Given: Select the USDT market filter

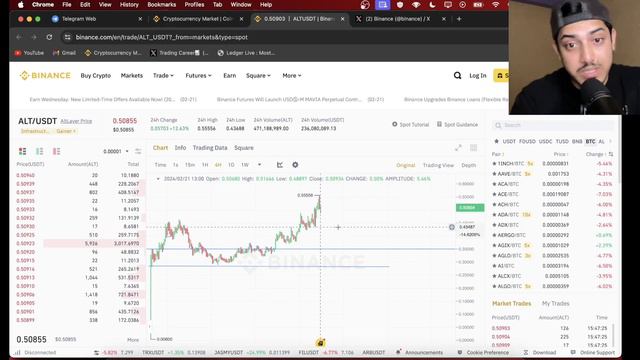Looking at the screenshot, I should tap(509, 142).
